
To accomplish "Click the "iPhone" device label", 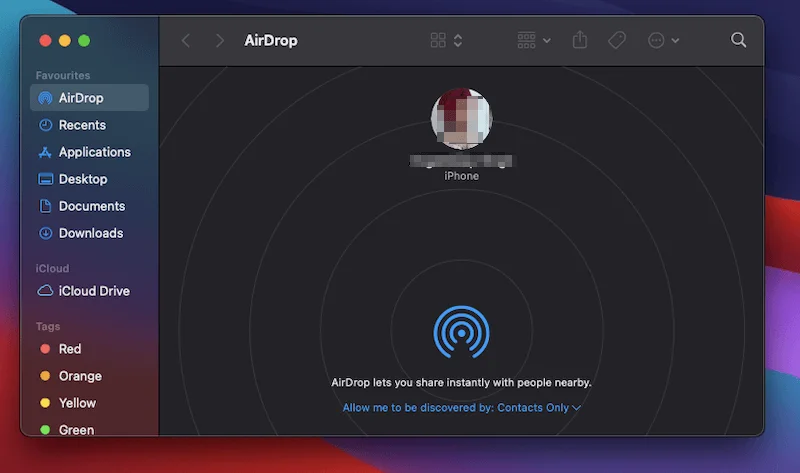I will [461, 176].
